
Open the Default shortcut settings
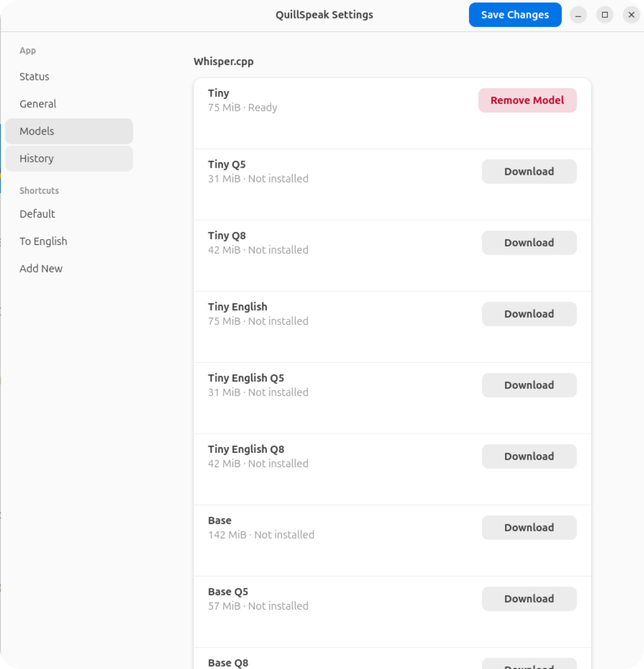pos(69,214)
